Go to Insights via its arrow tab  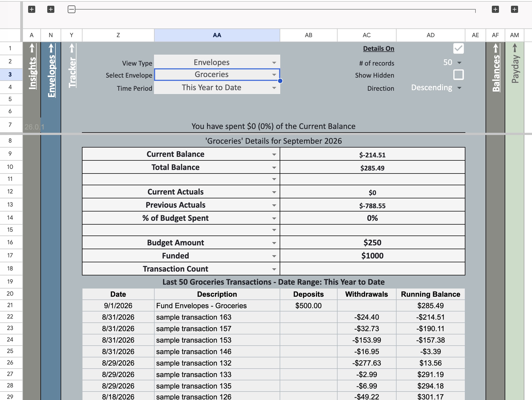pos(32,66)
